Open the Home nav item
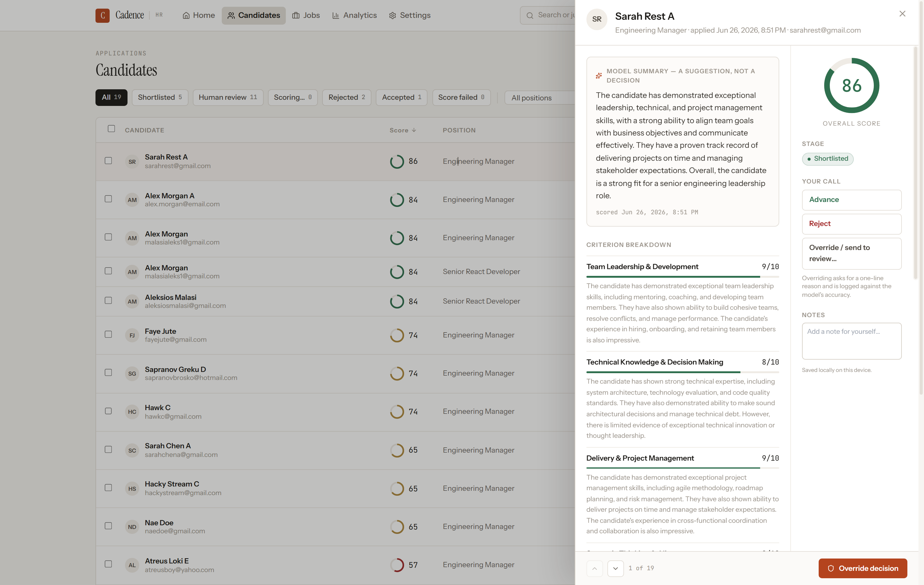Screen dimensions: 924x585 click(x=198, y=15)
